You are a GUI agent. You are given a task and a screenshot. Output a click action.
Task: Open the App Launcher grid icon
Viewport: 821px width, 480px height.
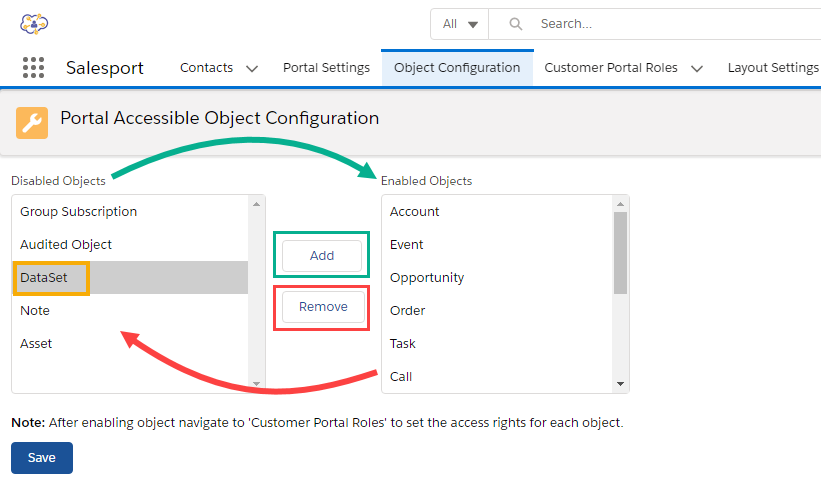(33, 68)
